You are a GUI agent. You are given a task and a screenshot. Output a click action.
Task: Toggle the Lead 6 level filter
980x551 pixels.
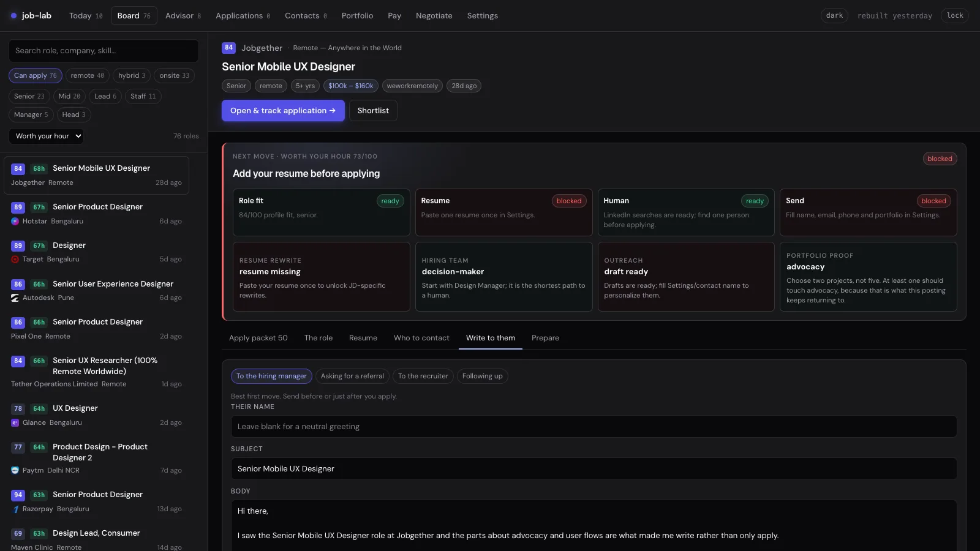coord(105,97)
